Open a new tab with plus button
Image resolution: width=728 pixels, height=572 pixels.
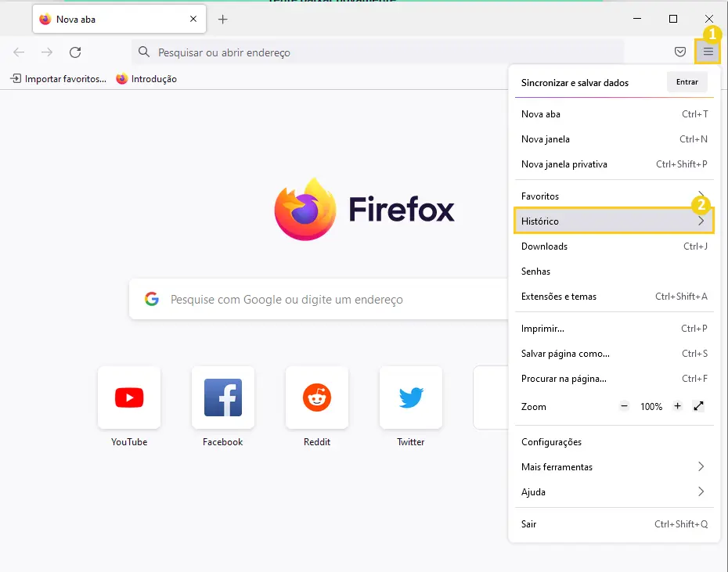click(x=223, y=19)
